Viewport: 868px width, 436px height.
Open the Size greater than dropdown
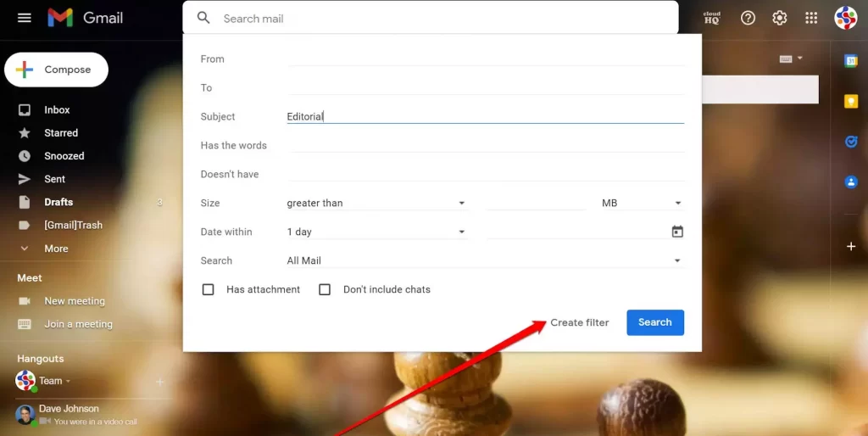point(376,204)
